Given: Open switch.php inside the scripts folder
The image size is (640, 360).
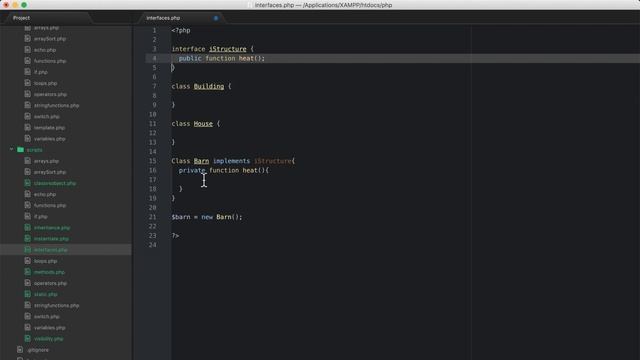Looking at the screenshot, I should point(47,317).
